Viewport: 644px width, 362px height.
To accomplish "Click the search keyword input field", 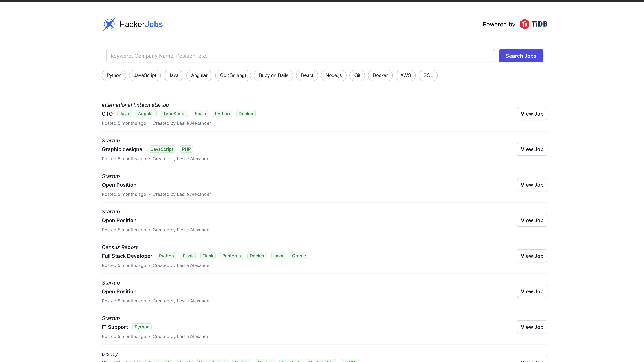I will pos(300,56).
